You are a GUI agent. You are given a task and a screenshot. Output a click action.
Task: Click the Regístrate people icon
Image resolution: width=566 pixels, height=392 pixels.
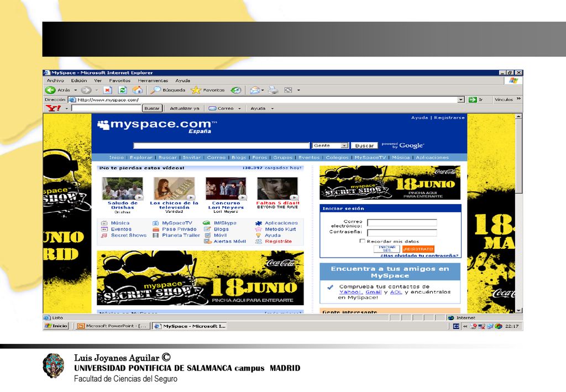(x=259, y=242)
